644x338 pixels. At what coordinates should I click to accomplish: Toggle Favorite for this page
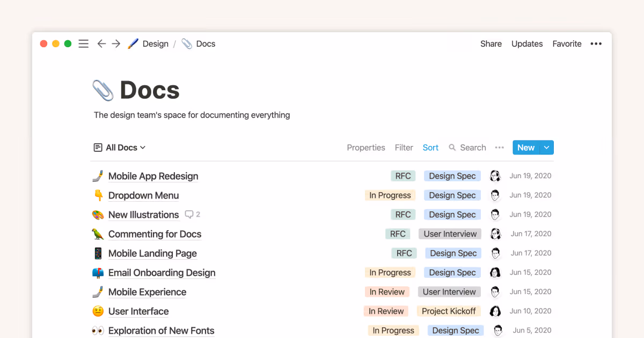pos(567,43)
